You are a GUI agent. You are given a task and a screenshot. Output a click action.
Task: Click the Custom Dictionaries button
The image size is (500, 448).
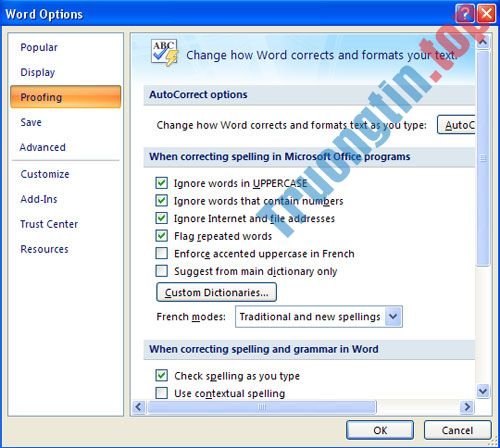[216, 292]
